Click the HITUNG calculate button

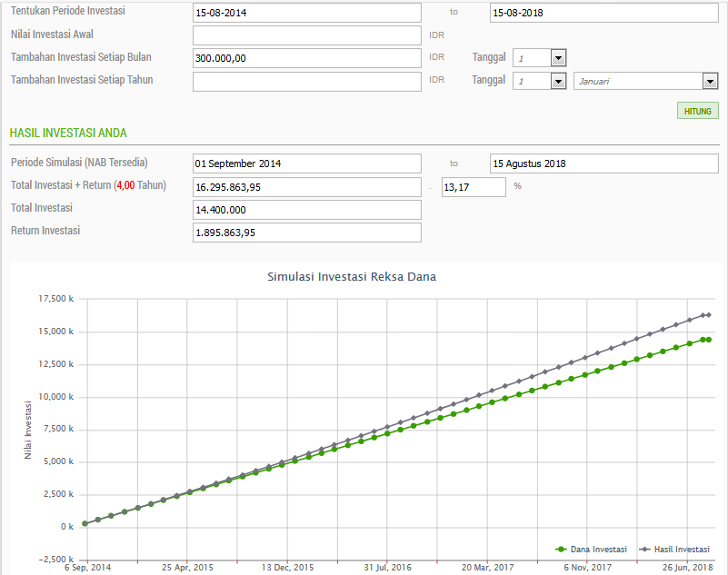click(697, 111)
